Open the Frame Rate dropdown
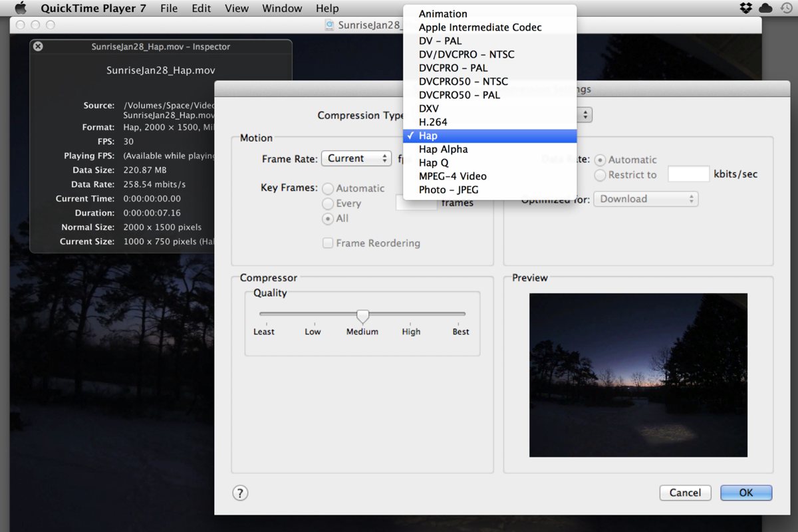The image size is (798, 532). [356, 158]
